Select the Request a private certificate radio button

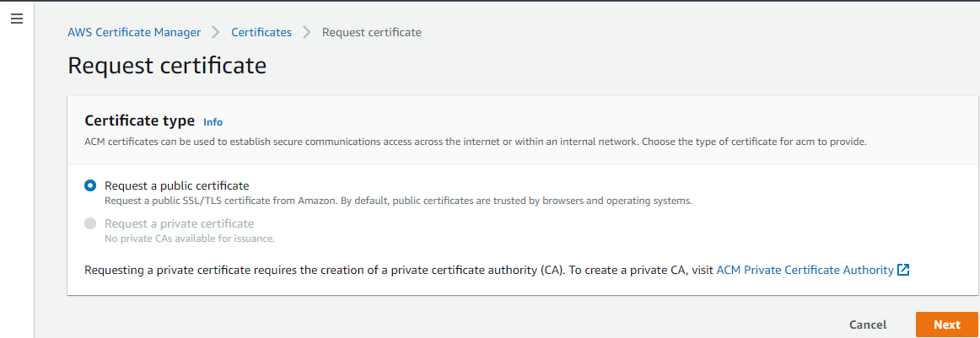(x=90, y=223)
